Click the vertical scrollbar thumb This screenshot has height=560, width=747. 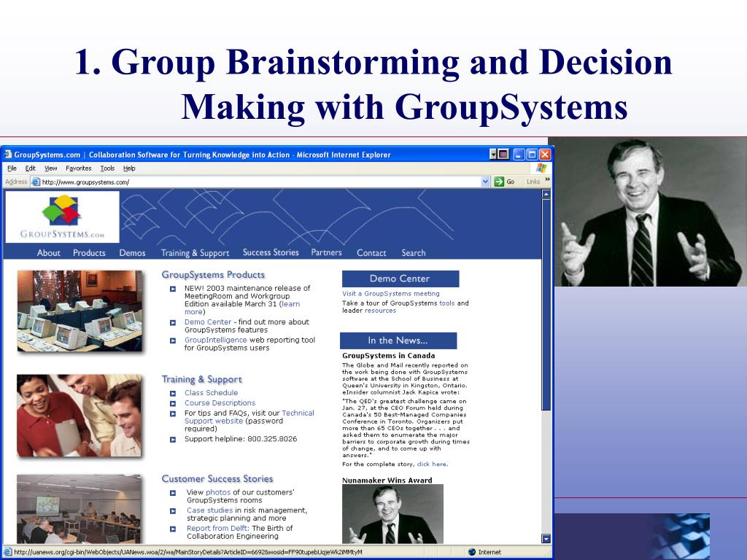[546, 305]
